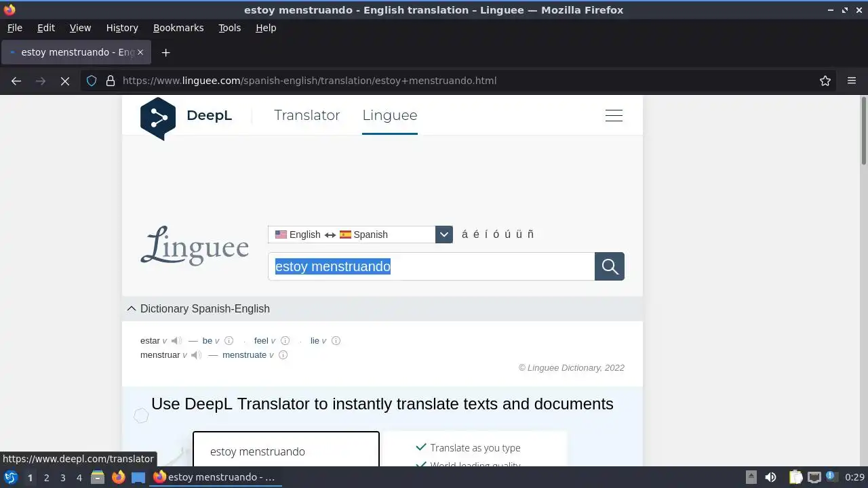Show info for translation 'feel'
Image resolution: width=868 pixels, height=488 pixels.
click(285, 341)
